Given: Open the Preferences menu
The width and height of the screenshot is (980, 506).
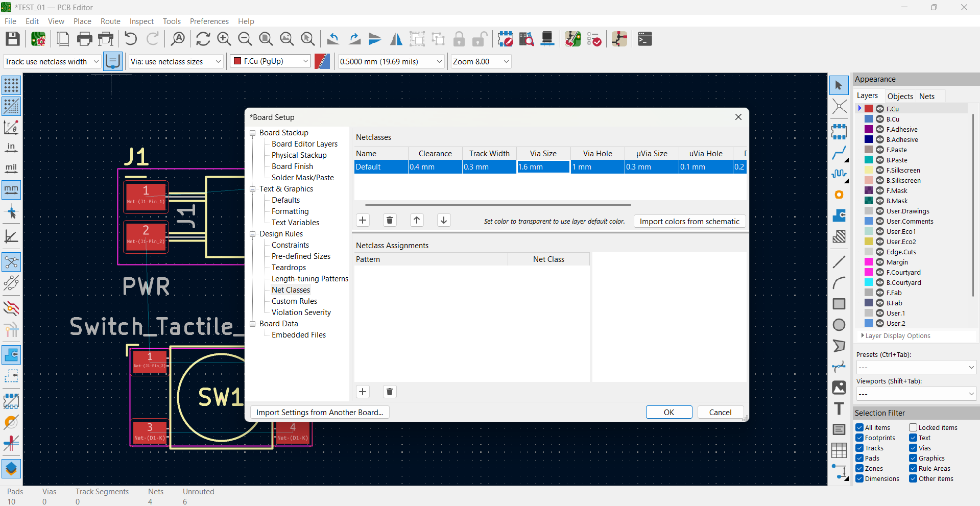Looking at the screenshot, I should 209,21.
